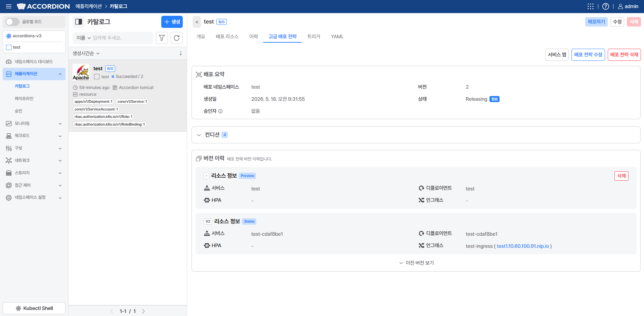
Task: Open the hamburger navigation menu
Action: click(x=9, y=6)
